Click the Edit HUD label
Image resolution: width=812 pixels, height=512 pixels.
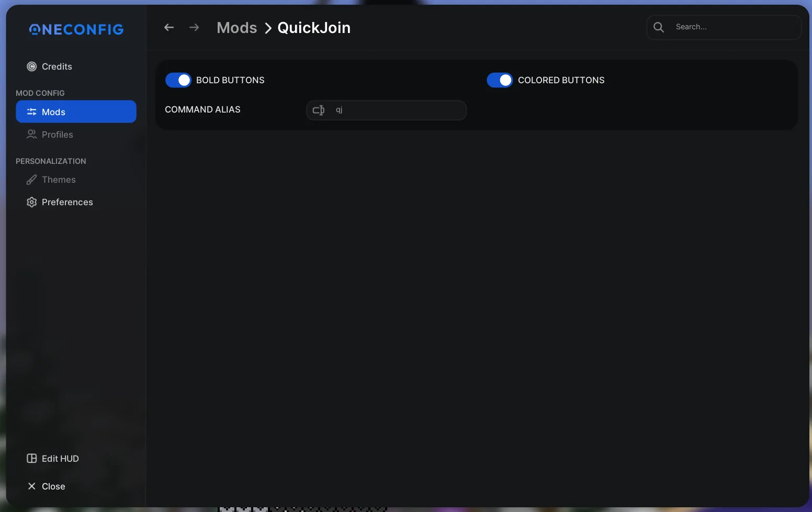[x=60, y=459]
